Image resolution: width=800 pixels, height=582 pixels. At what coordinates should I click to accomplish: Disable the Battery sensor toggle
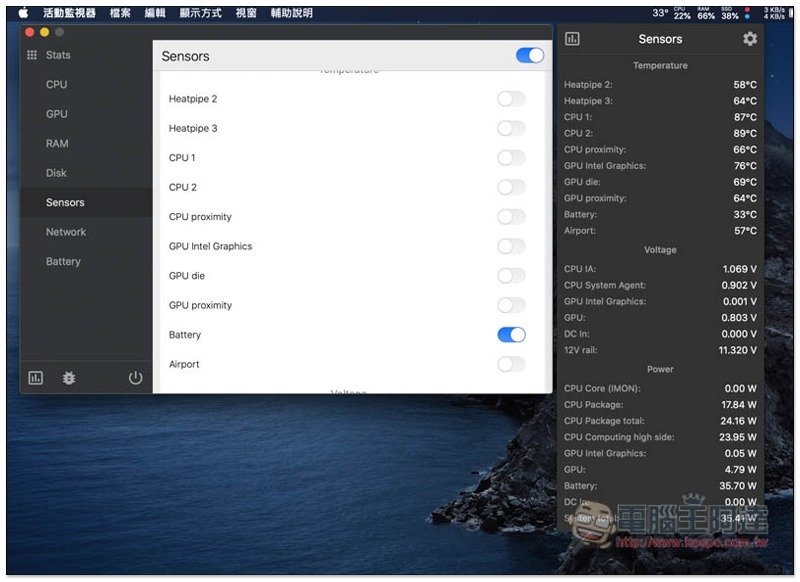511,335
